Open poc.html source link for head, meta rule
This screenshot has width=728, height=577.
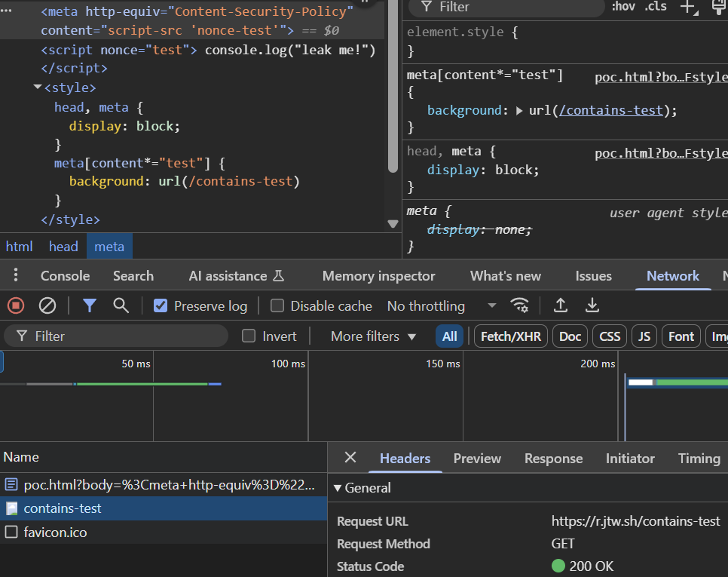[x=661, y=153]
